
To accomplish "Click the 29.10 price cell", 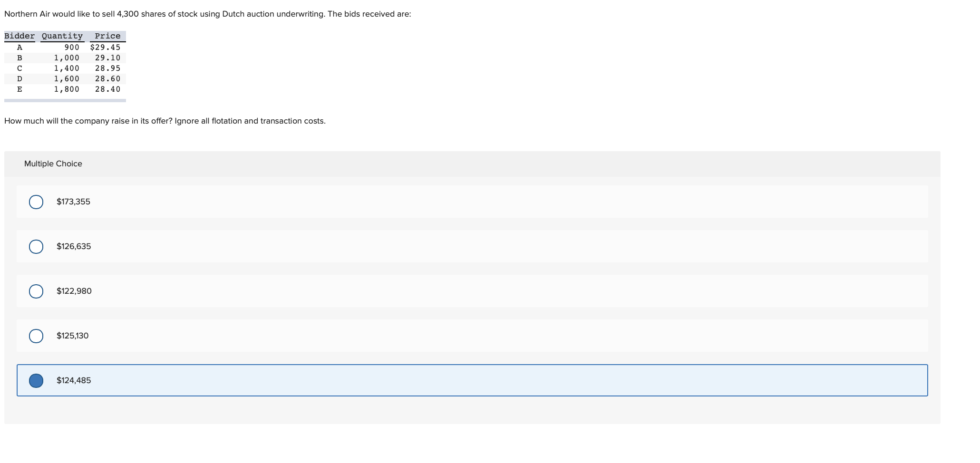I will [107, 58].
